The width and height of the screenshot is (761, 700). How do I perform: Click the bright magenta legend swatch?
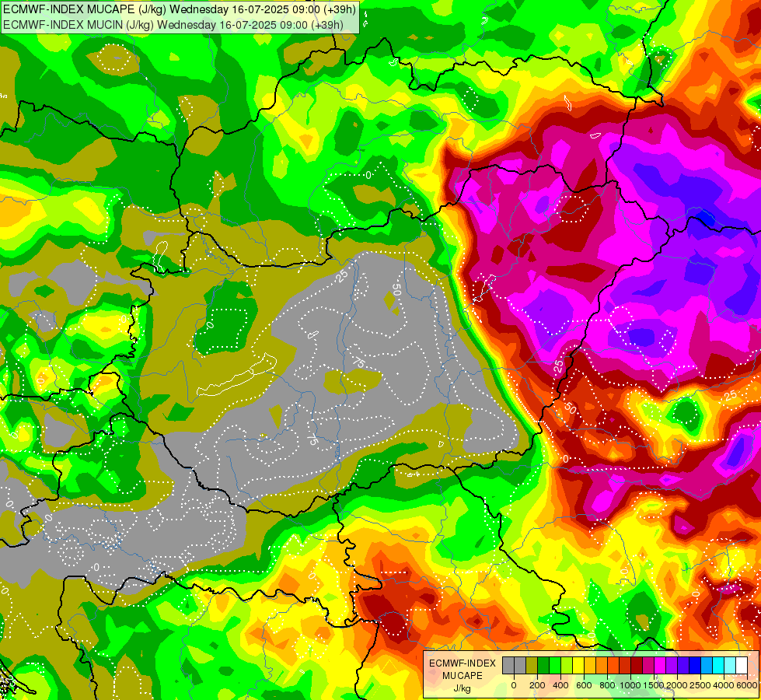coord(660,665)
